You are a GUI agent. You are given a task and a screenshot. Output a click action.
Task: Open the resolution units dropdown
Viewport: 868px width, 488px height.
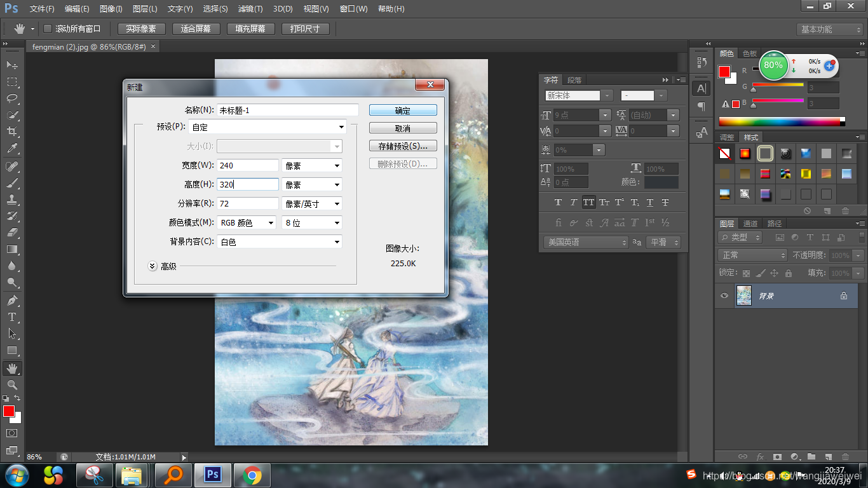pos(312,204)
